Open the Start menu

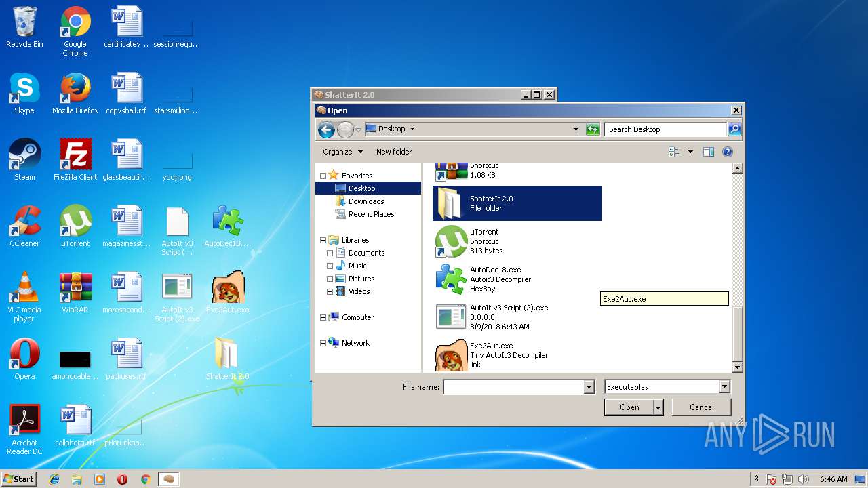(18, 479)
